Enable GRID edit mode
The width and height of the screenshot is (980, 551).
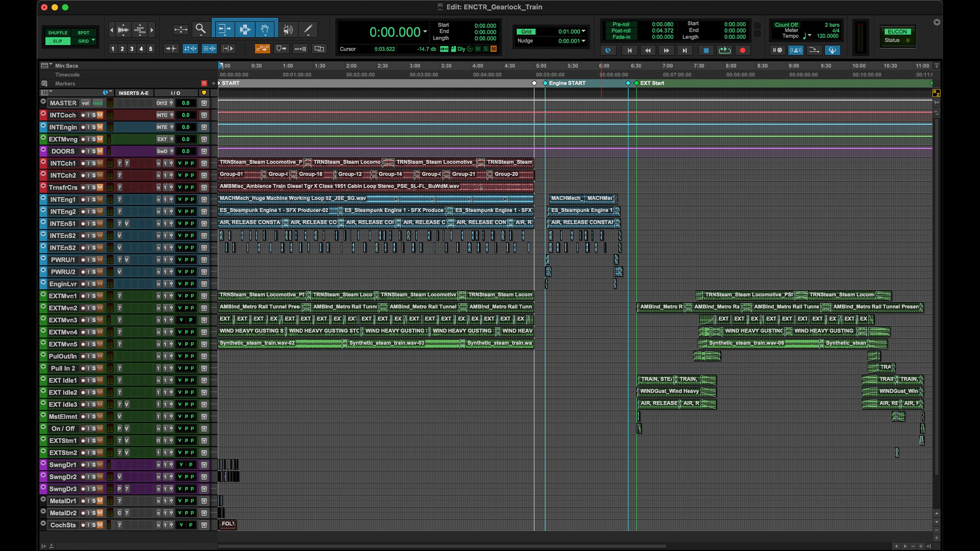[x=83, y=41]
